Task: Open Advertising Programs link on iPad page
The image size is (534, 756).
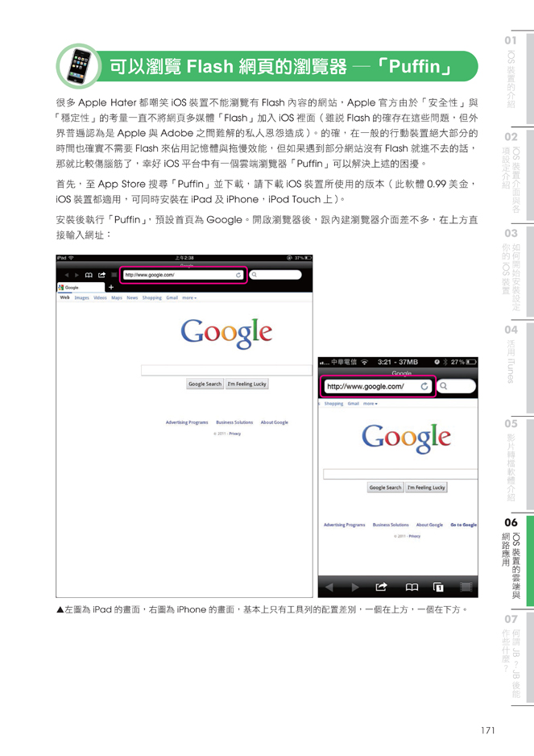Action: coord(187,422)
